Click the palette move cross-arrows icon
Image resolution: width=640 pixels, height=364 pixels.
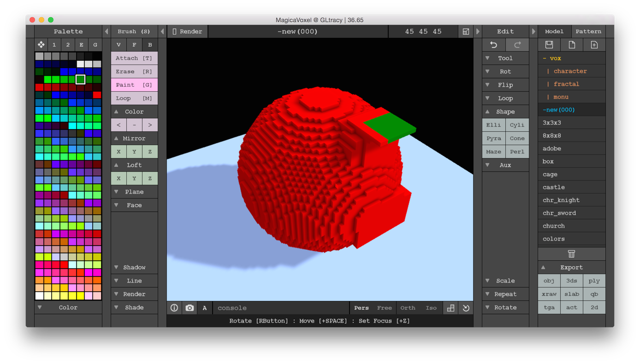click(41, 45)
